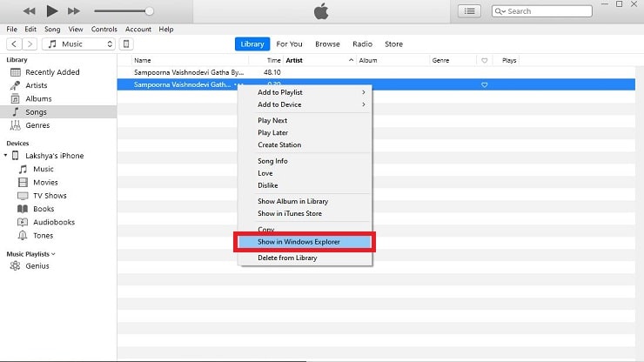Click in the Search field
This screenshot has width=644, height=362.
click(541, 11)
